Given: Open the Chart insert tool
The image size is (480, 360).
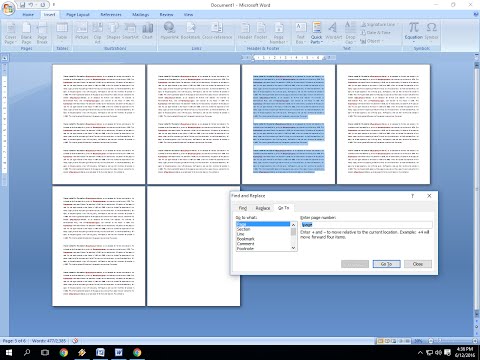Looking at the screenshot, I should [x=147, y=32].
